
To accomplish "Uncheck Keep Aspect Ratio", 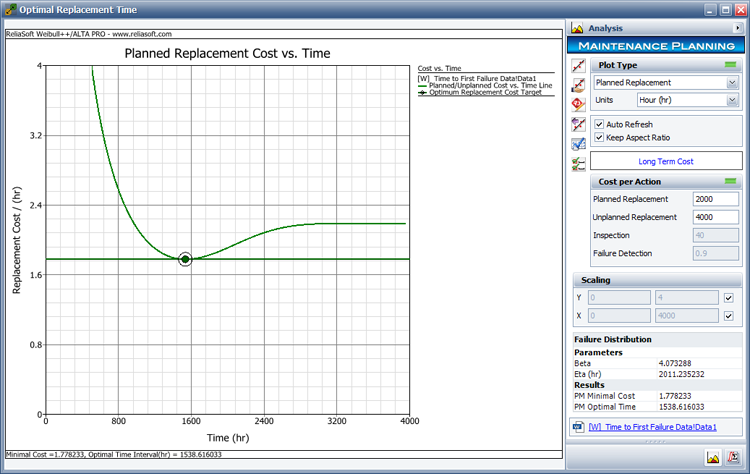I will pyautogui.click(x=599, y=137).
